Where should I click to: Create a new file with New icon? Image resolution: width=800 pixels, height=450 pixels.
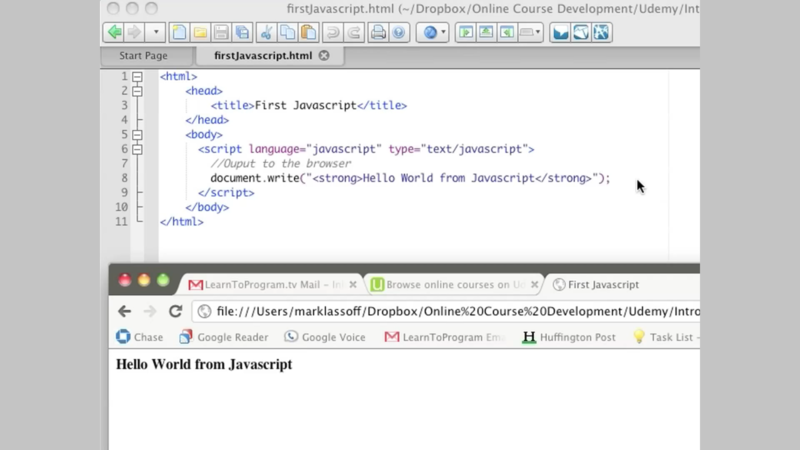[x=179, y=32]
